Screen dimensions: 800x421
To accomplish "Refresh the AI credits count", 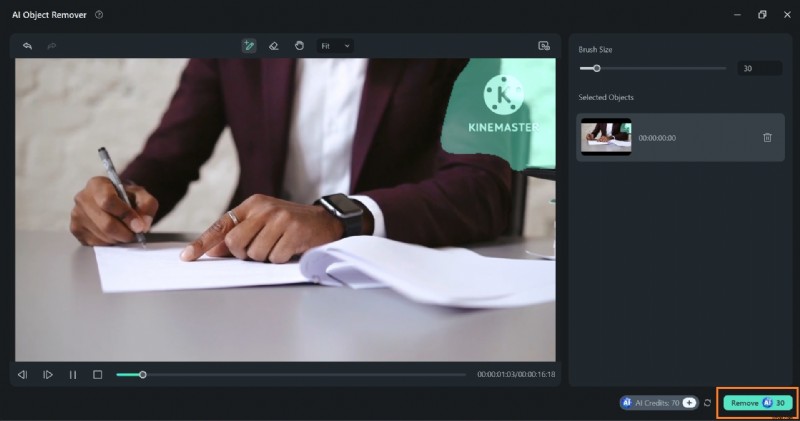I will [x=707, y=403].
